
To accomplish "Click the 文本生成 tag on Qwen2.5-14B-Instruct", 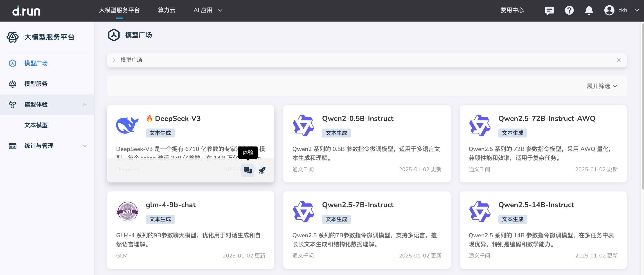I will tap(513, 219).
